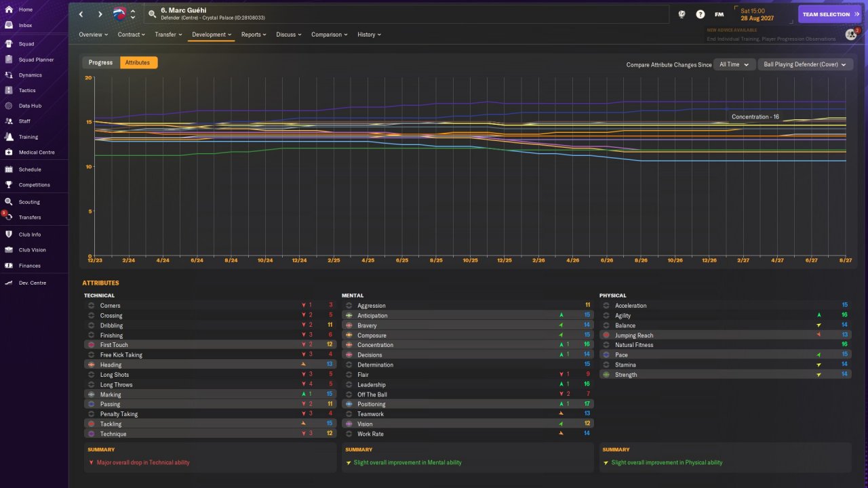Navigate back with the left arrow
This screenshot has height=488, width=868.
pyautogui.click(x=81, y=14)
